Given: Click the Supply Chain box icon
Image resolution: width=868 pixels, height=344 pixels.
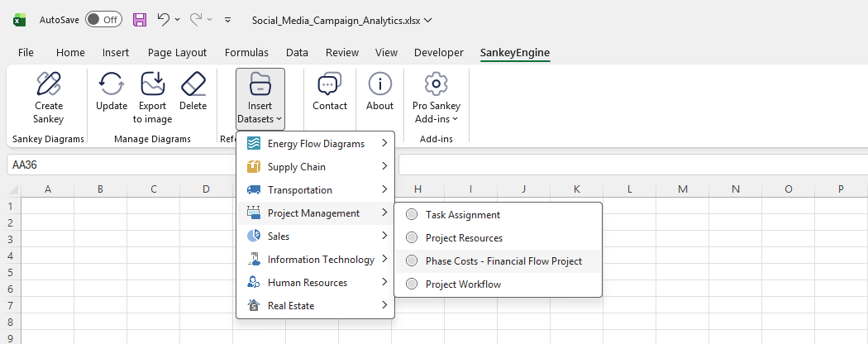Looking at the screenshot, I should pyautogui.click(x=254, y=167).
